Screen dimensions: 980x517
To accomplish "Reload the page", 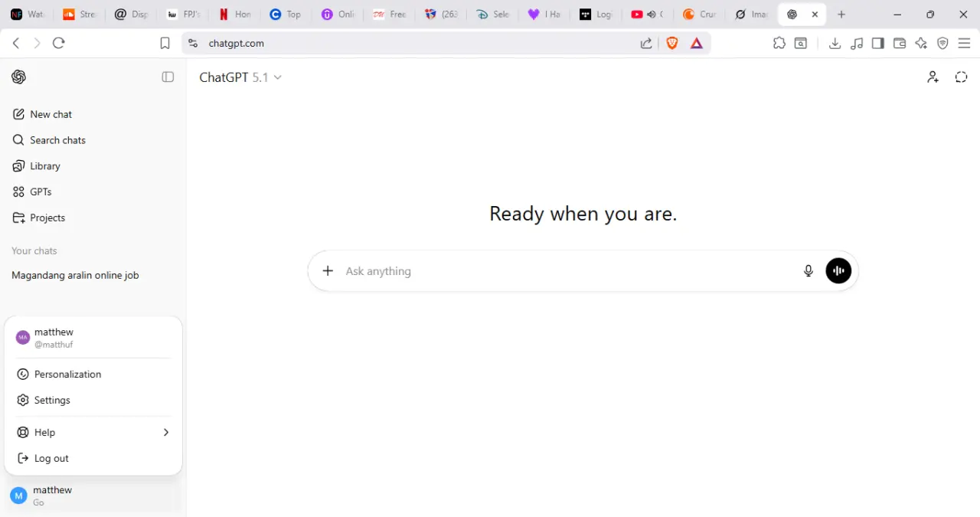I will point(59,44).
